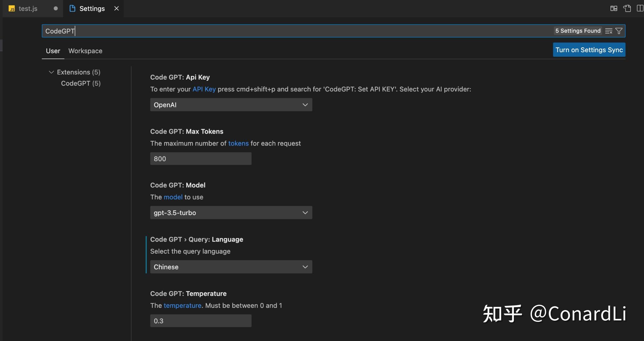
Task: Click the JS file icon on test.js tab
Action: point(12,9)
